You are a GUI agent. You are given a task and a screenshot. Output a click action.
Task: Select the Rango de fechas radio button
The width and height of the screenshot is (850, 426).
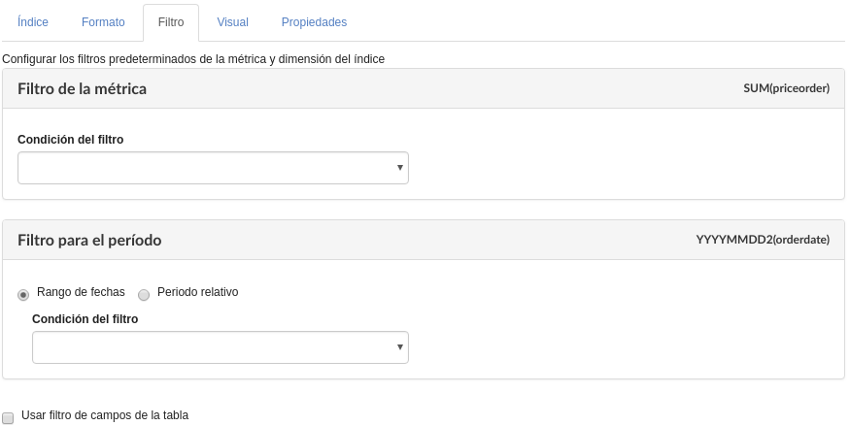[23, 294]
